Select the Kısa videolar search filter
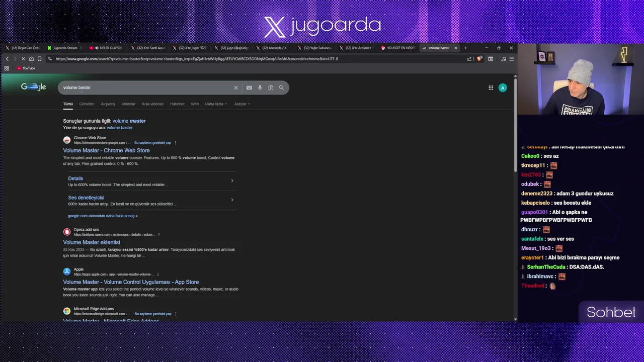The width and height of the screenshot is (644, 362). click(x=152, y=104)
